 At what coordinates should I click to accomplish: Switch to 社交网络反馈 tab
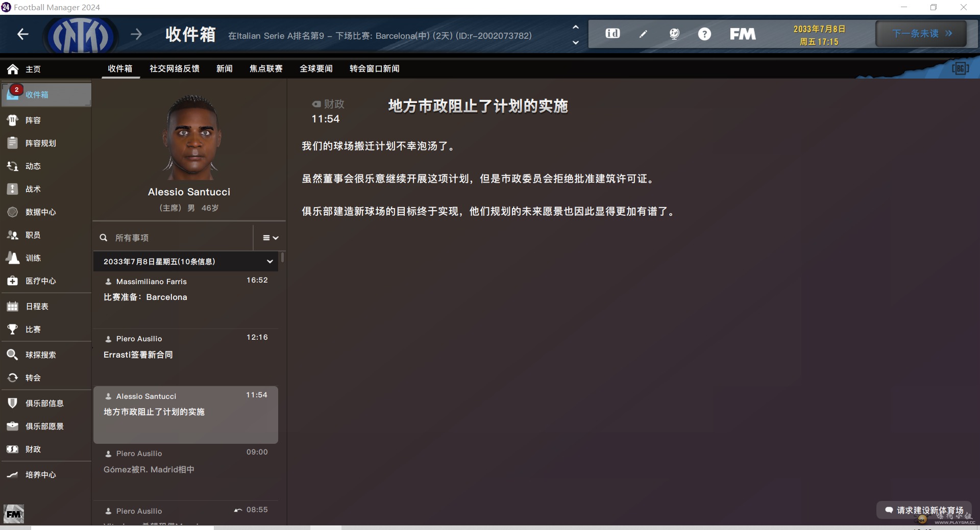point(174,69)
